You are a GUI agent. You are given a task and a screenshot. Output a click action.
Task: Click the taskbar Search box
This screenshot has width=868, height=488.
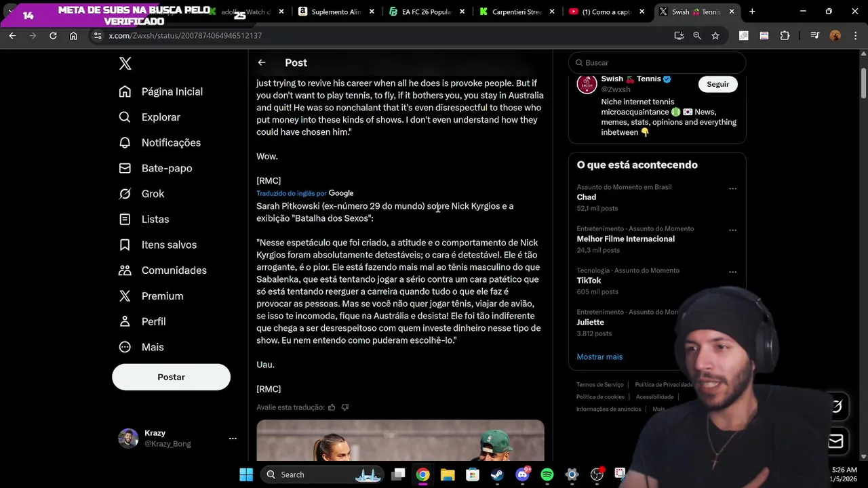[322, 474]
